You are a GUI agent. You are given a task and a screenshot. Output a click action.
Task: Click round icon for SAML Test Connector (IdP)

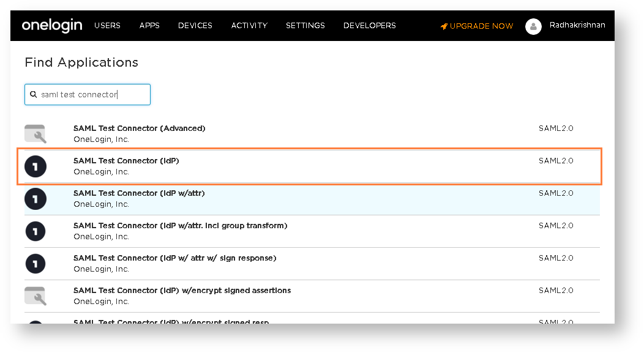[36, 166]
